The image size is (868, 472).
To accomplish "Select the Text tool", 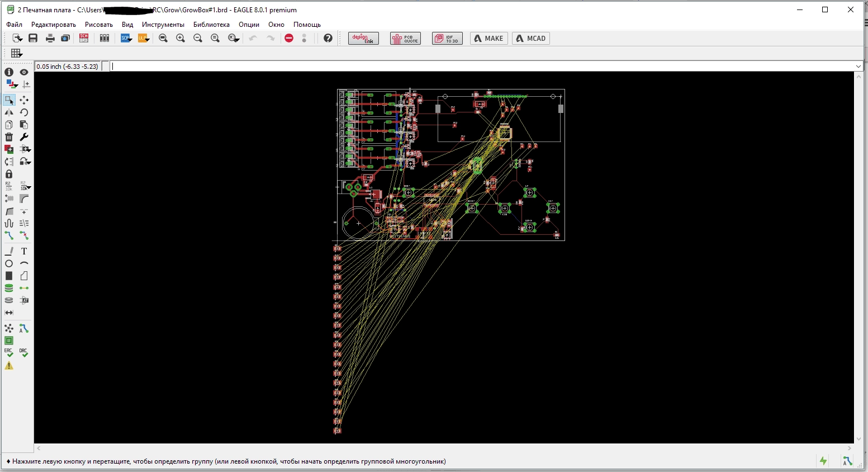I will tap(24, 251).
